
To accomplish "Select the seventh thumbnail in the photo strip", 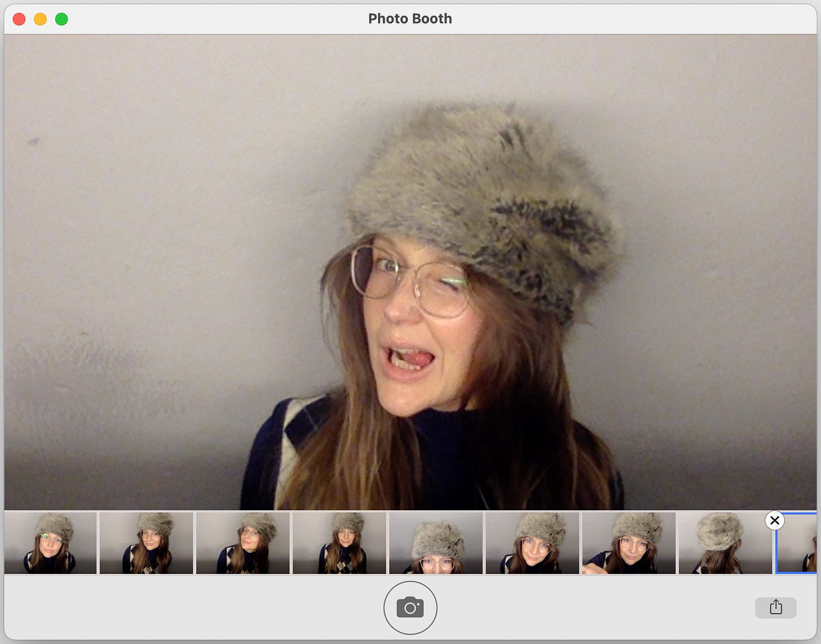I will coord(629,543).
